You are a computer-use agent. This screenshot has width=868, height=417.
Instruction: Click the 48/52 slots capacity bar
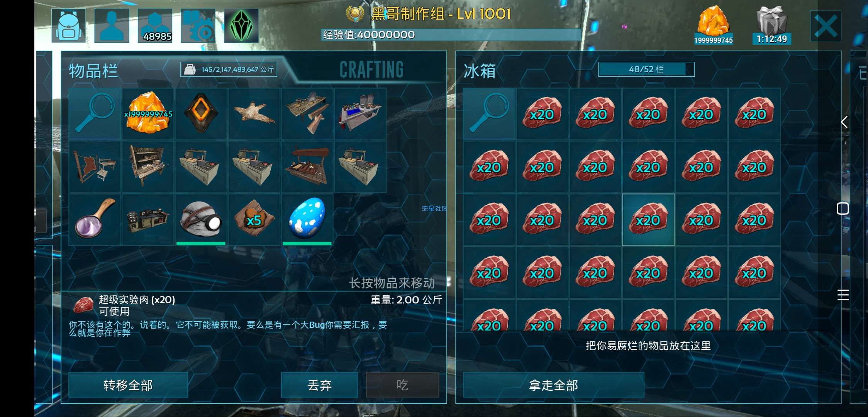pyautogui.click(x=646, y=69)
